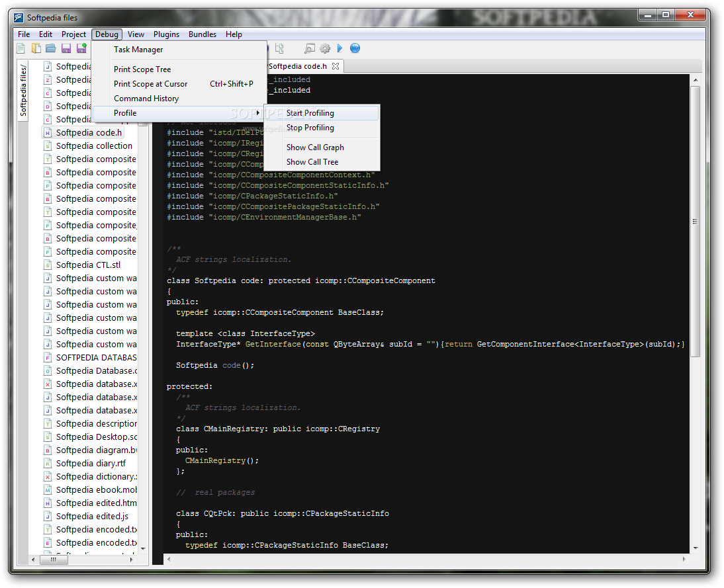Click Stop Profiling in submenu
Viewport: 724px width, 588px height.
pyautogui.click(x=322, y=128)
